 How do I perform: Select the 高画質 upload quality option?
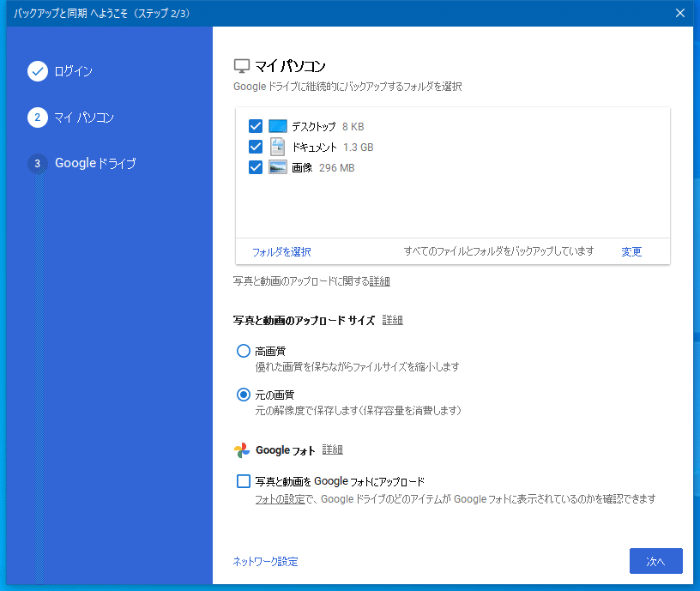243,350
